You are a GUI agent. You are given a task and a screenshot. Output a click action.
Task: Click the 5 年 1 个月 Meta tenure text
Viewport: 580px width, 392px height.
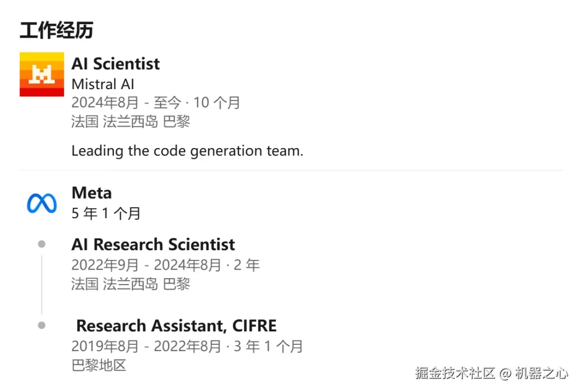(106, 213)
